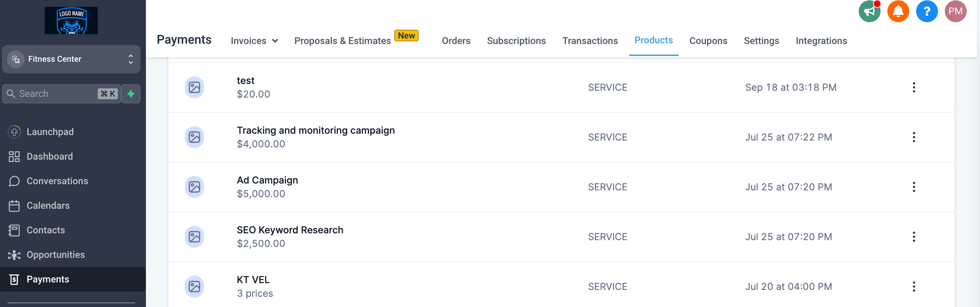Open Opportunities from the sidebar
980x307 pixels.
pos(56,255)
